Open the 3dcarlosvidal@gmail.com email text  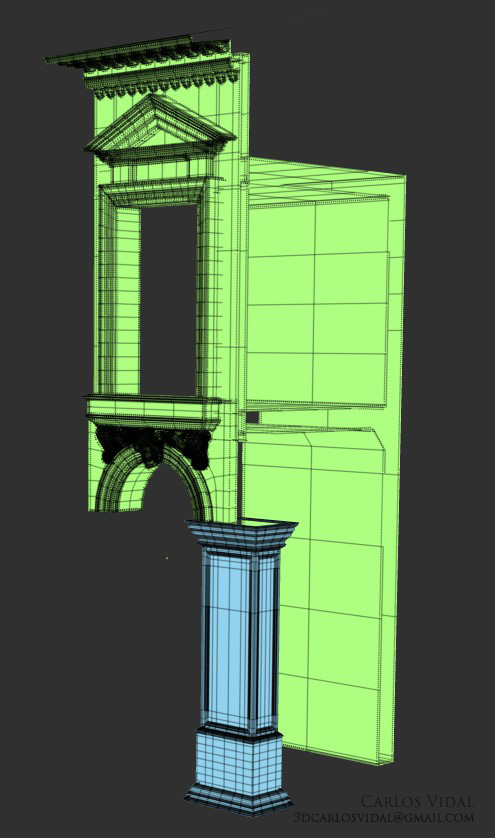coord(384,818)
